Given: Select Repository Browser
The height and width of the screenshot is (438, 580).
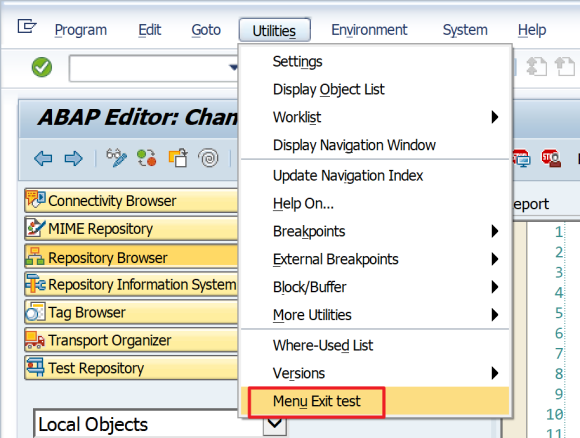Looking at the screenshot, I should [131, 257].
